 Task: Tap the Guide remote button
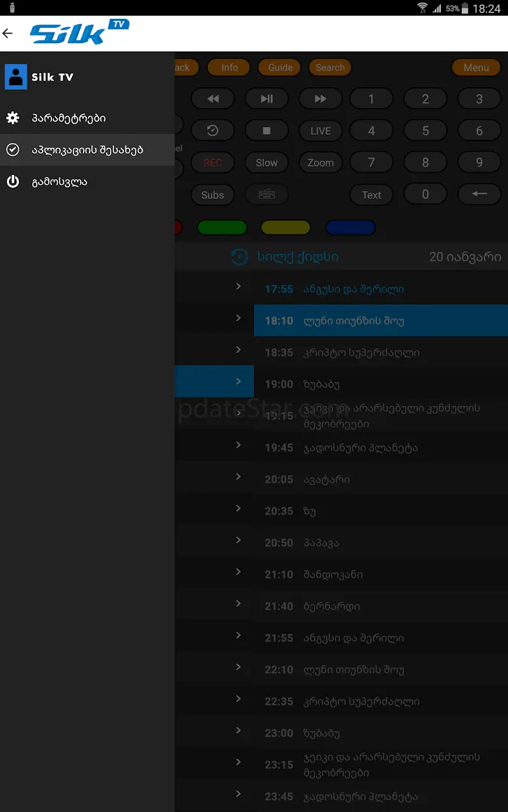pos(280,68)
